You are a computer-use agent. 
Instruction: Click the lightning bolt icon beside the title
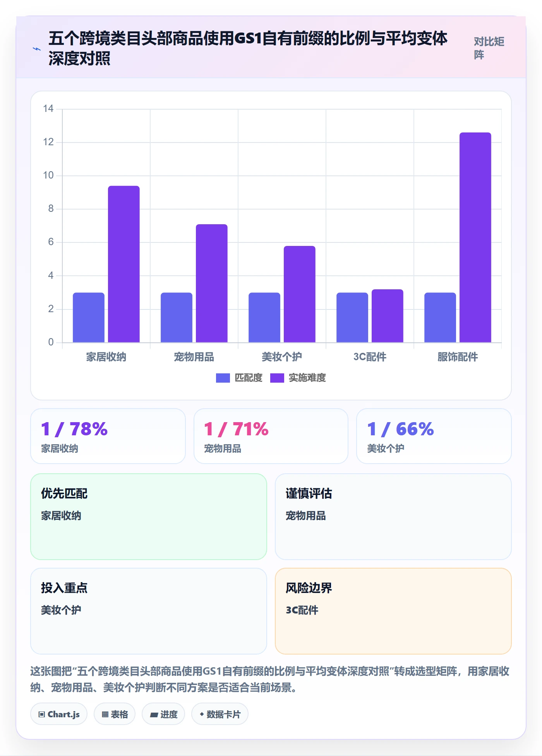click(37, 49)
